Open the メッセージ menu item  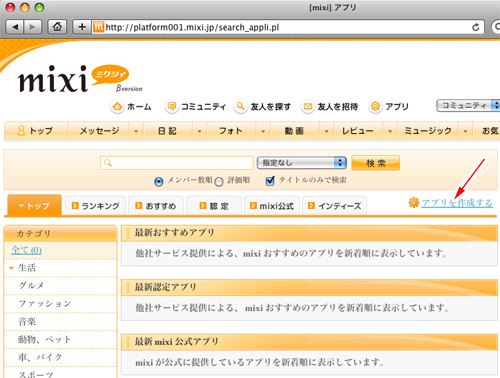[x=99, y=131]
